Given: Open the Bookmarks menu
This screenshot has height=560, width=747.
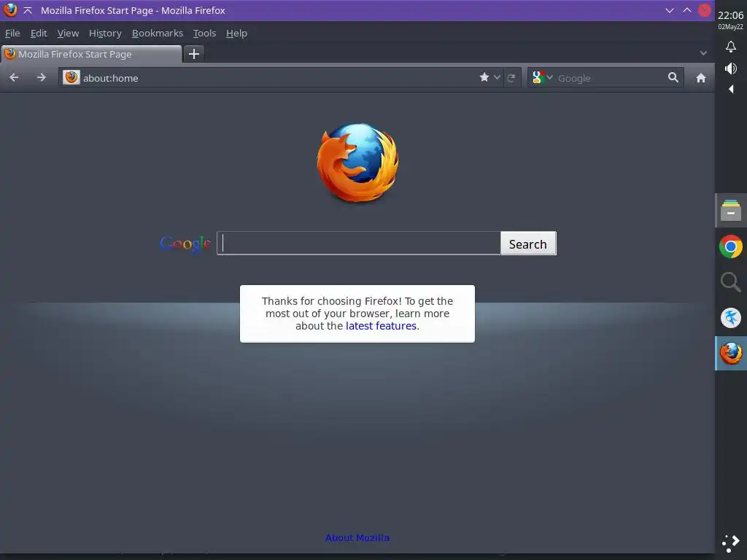Looking at the screenshot, I should [x=158, y=34].
